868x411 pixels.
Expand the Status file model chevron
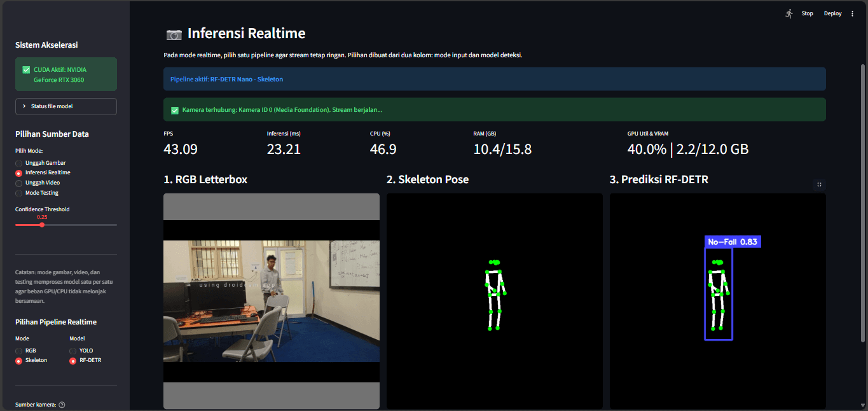point(24,106)
